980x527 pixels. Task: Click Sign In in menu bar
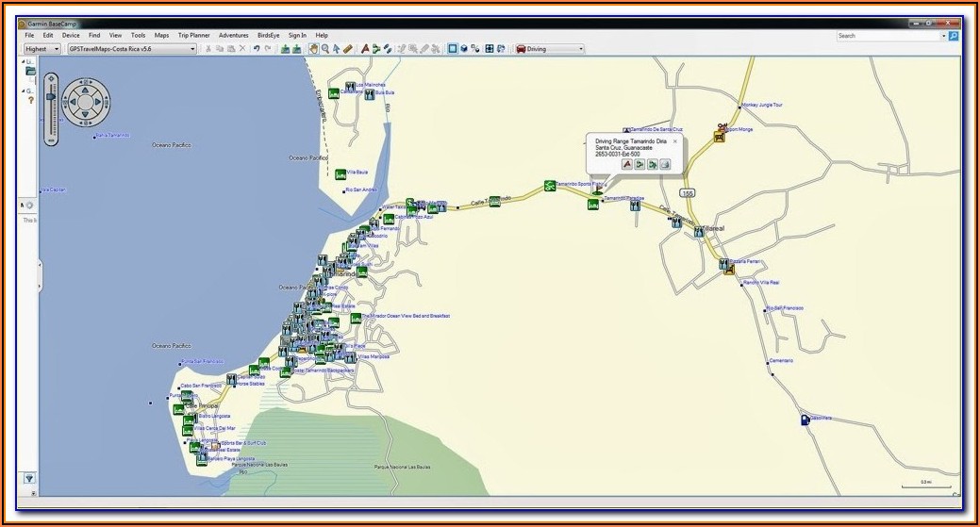(297, 36)
